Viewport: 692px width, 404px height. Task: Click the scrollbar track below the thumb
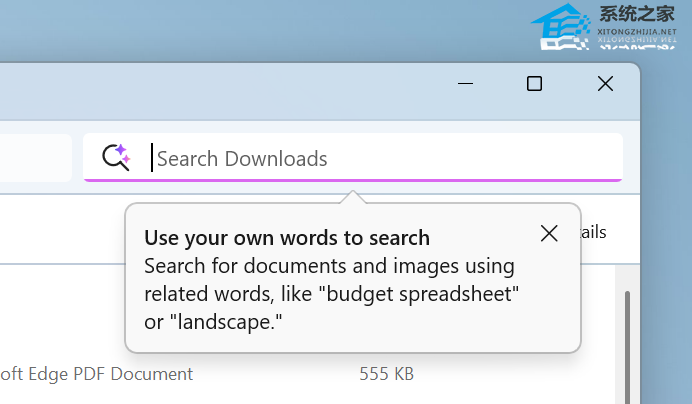click(x=627, y=390)
